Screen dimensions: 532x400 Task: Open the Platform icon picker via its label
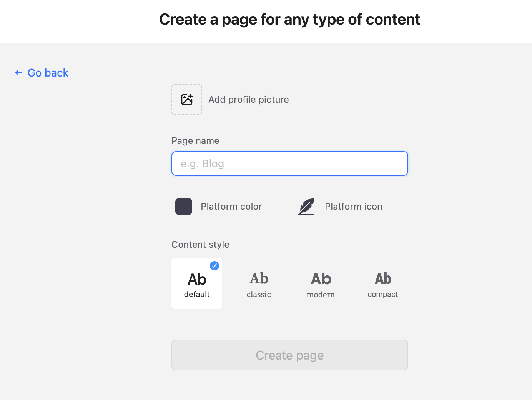[x=353, y=207]
